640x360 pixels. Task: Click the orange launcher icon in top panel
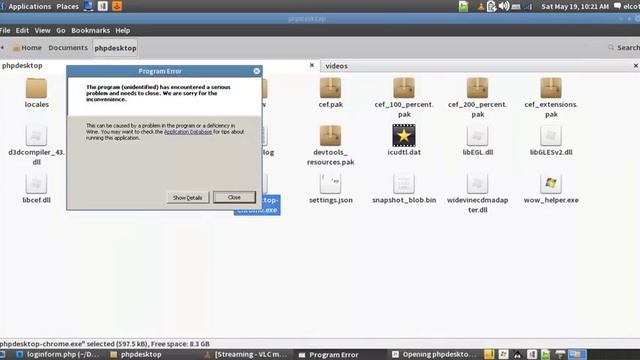click(117, 6)
